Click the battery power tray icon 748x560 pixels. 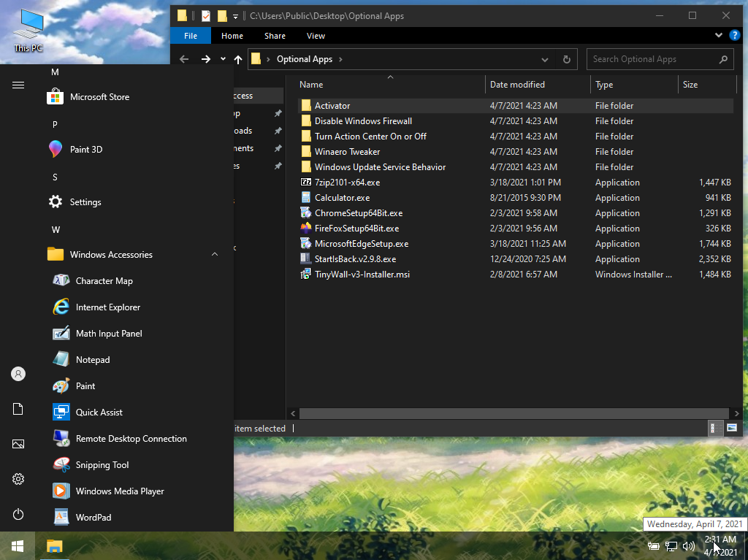click(x=654, y=546)
